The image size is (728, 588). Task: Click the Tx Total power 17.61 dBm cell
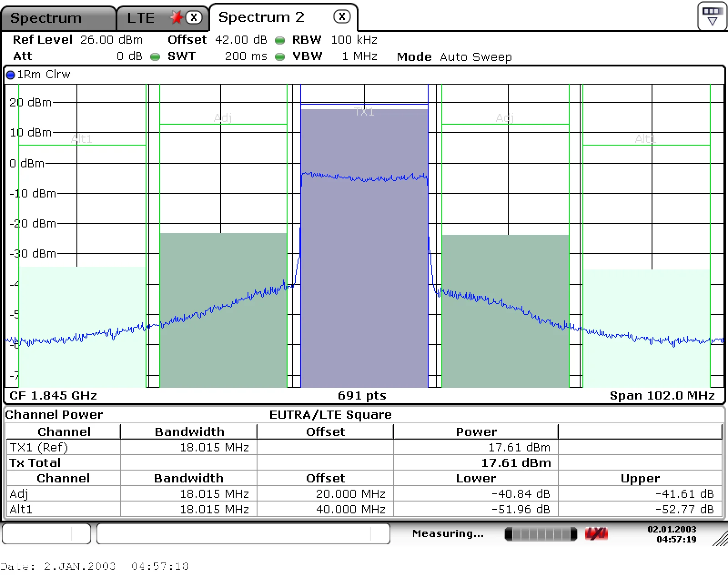pos(475,463)
